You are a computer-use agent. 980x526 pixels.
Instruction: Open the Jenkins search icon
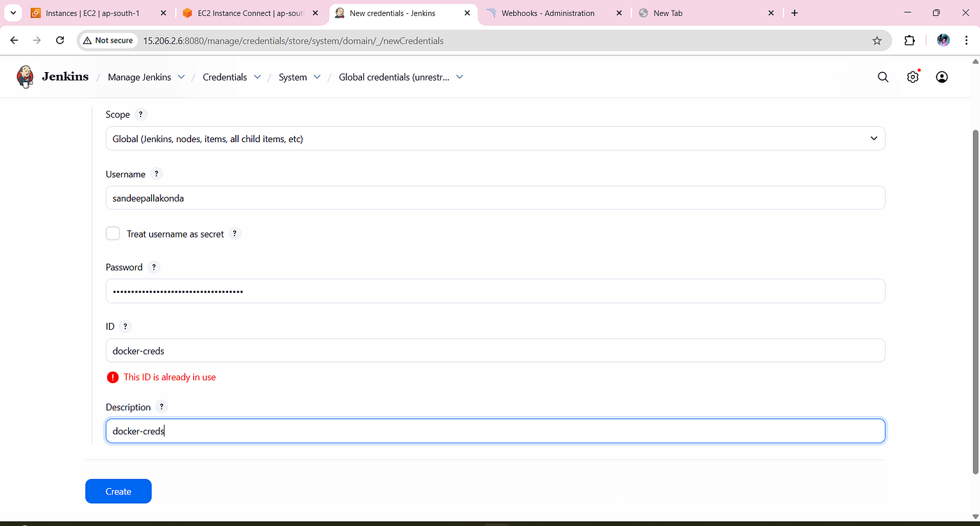883,77
